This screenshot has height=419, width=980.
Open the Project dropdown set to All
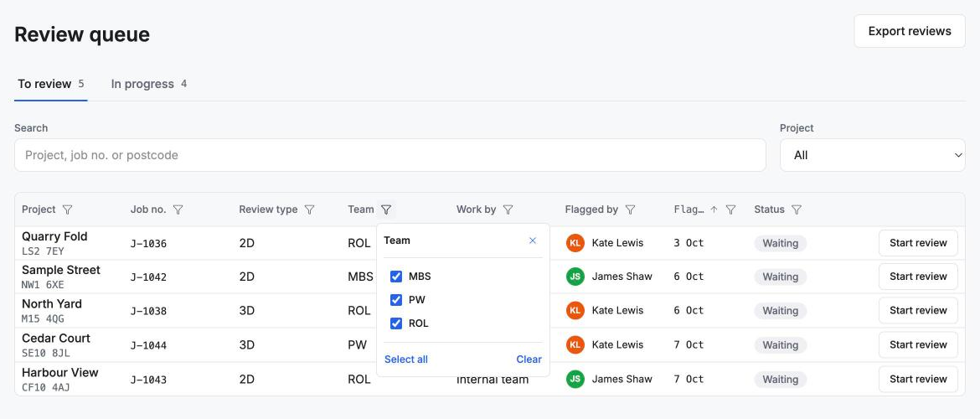873,155
